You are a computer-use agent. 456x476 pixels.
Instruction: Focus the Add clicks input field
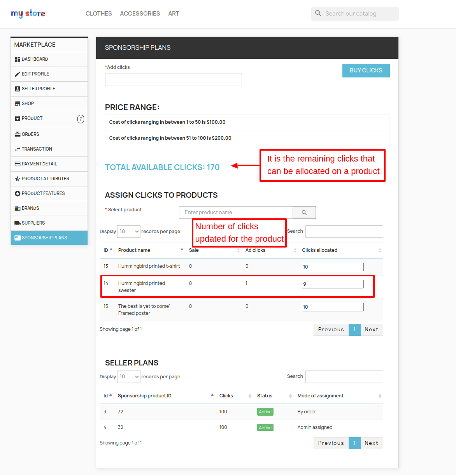point(174,80)
